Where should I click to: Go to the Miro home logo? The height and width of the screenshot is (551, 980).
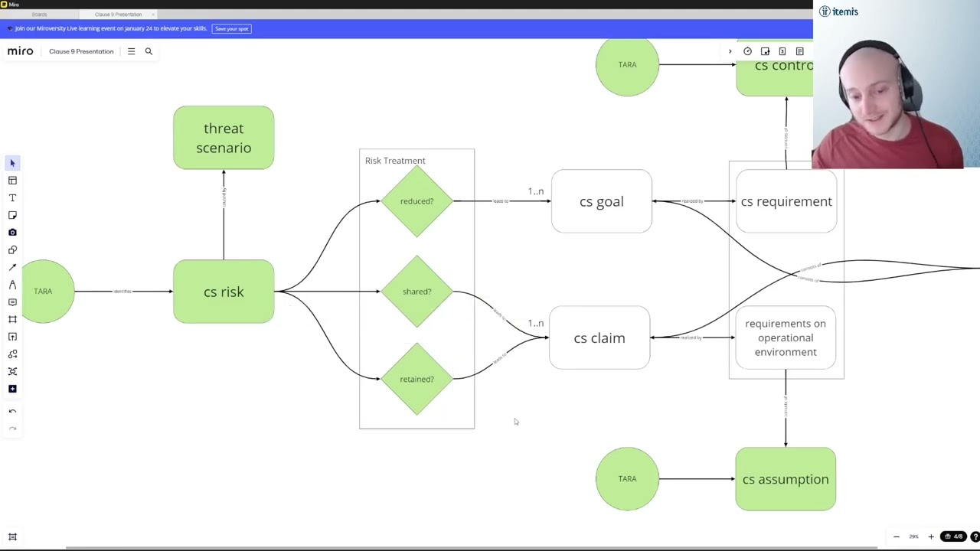tap(21, 51)
